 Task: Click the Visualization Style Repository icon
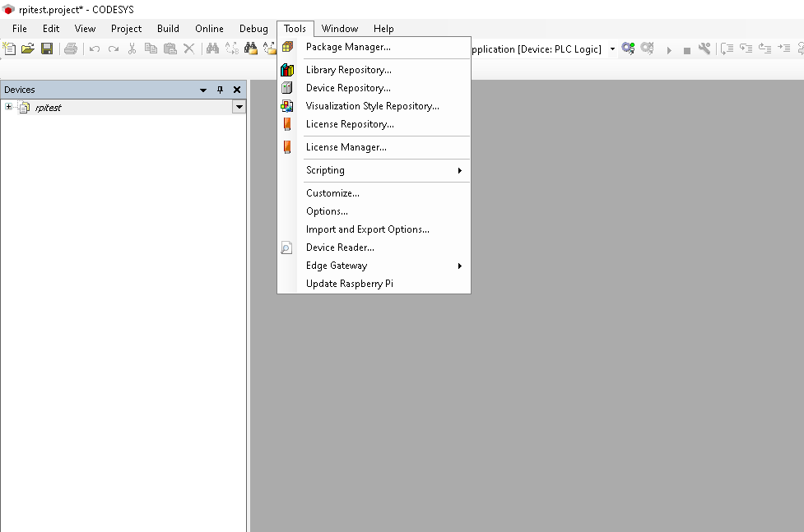[287, 106]
